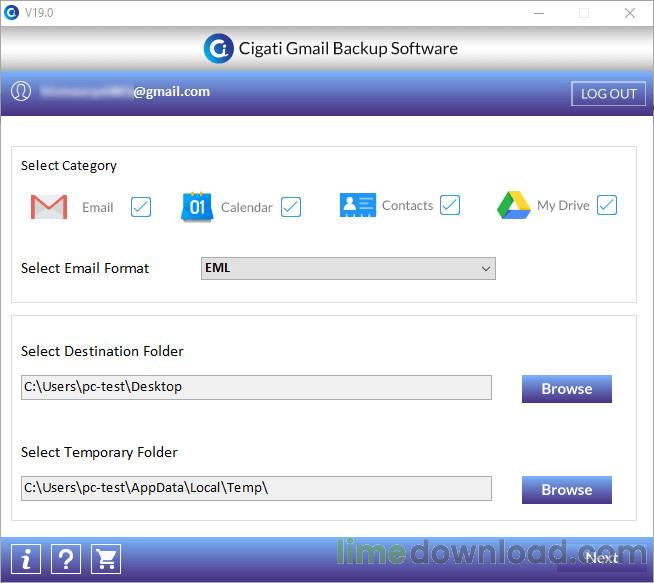Click the title bar app icon
654x583 pixels.
point(11,13)
